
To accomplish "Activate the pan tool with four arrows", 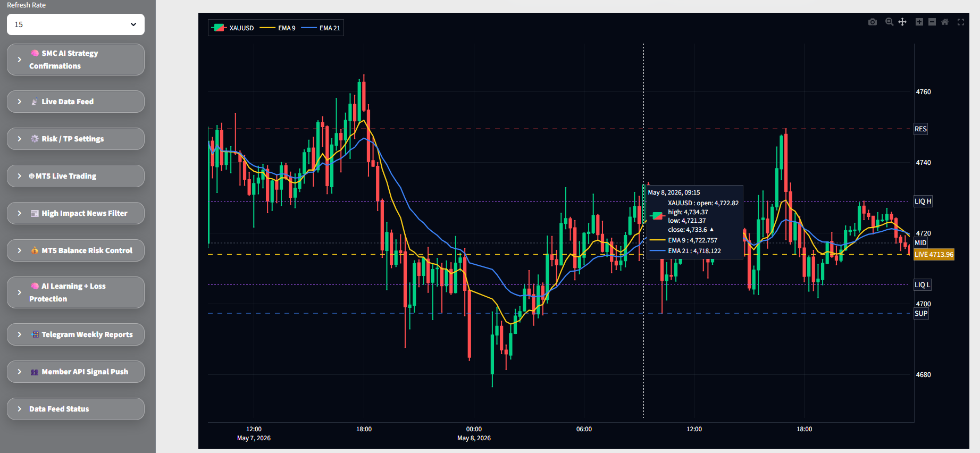I will [902, 22].
